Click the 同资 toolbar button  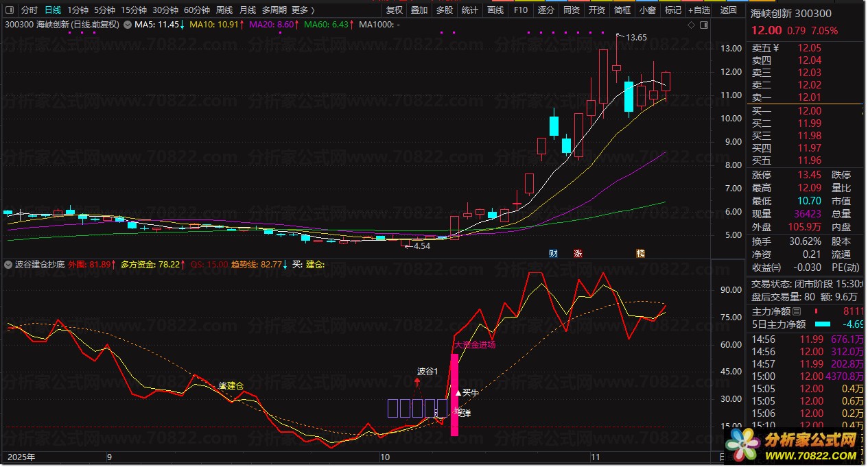point(572,10)
